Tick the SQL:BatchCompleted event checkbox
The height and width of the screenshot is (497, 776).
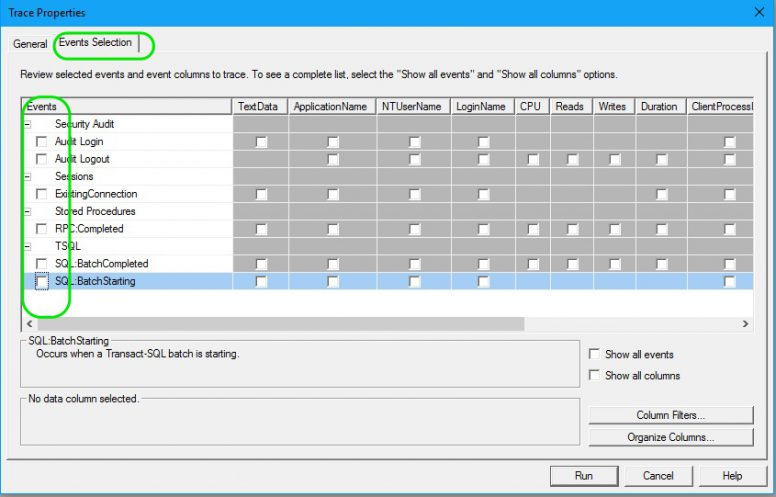(x=42, y=264)
